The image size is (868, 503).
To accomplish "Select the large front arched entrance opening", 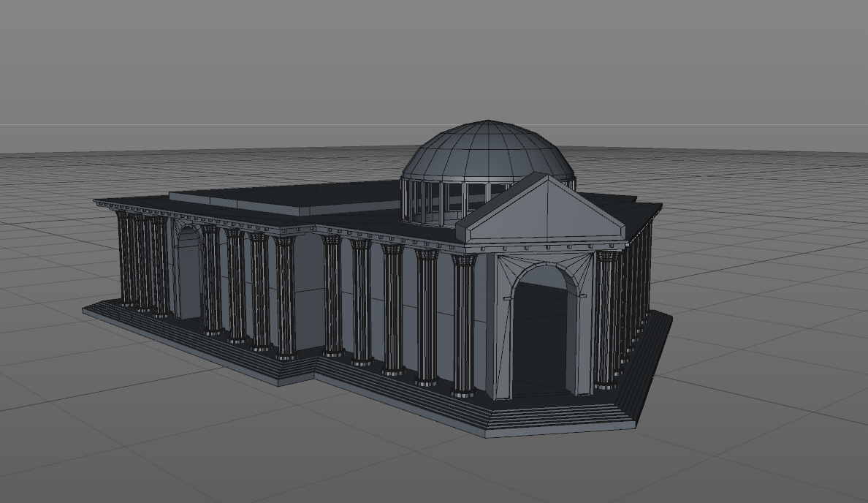I will (541, 336).
